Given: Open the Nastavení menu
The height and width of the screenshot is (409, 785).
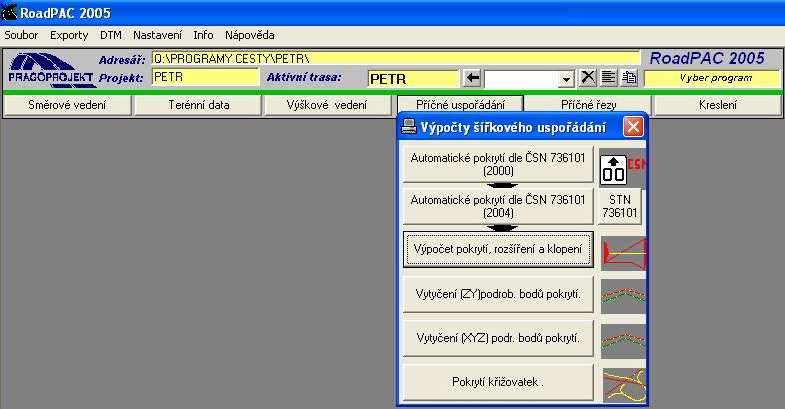Looking at the screenshot, I should (157, 35).
